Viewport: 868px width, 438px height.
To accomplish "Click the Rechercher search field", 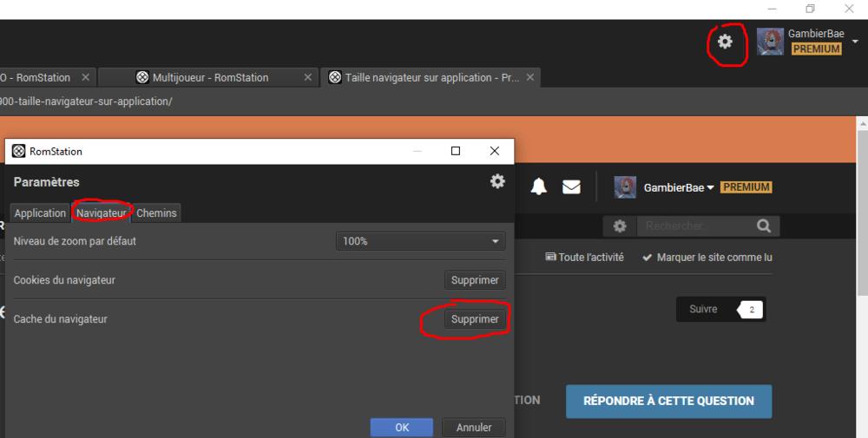I will [693, 226].
